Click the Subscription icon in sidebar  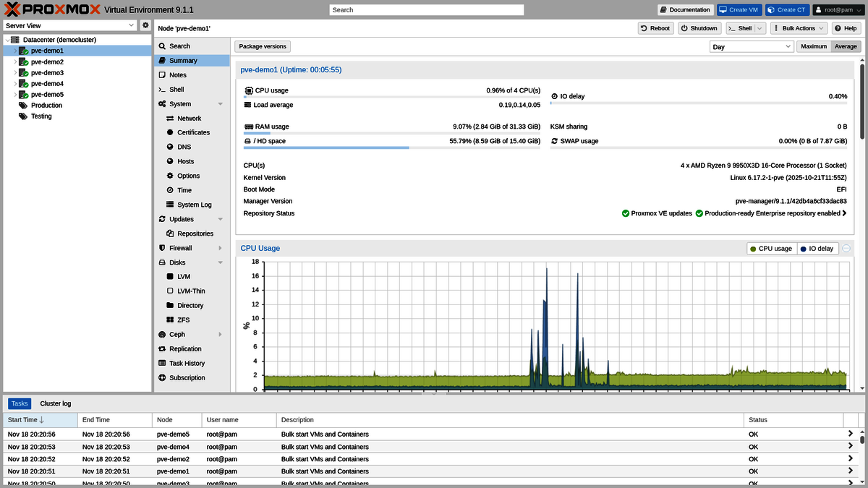[163, 378]
